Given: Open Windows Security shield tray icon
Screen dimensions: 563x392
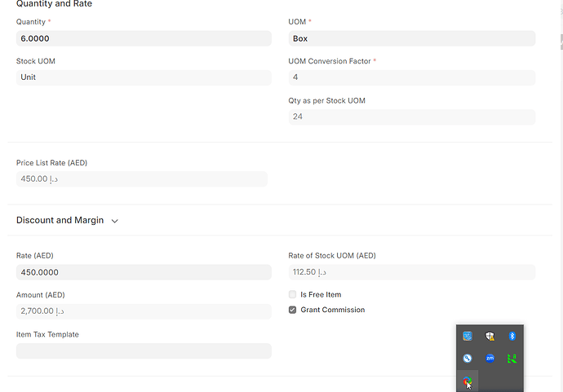Looking at the screenshot, I should point(490,336).
